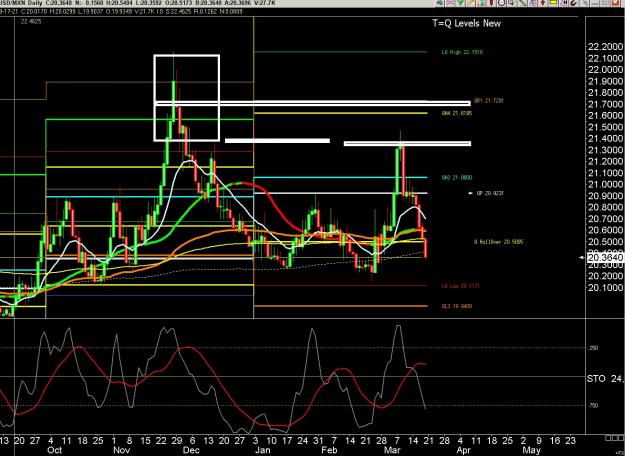Click the red horseshoe magnet toolbar icon
Image resolution: width=625 pixels, height=456 pixels.
point(573,3)
